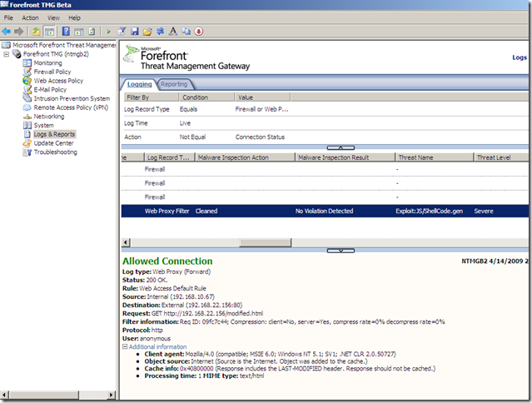Load filter with open folder icon
The height and width of the screenshot is (403, 532).
click(147, 32)
